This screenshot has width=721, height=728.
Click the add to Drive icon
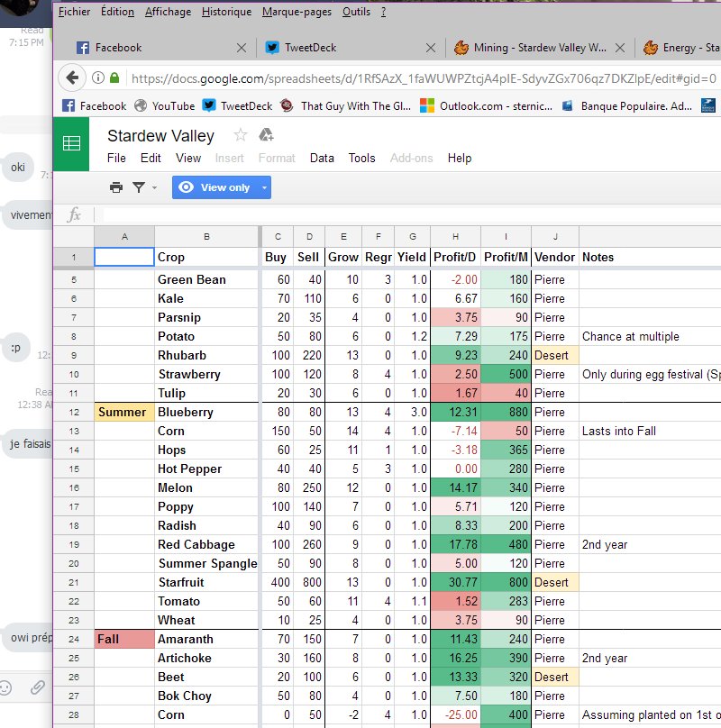266,135
